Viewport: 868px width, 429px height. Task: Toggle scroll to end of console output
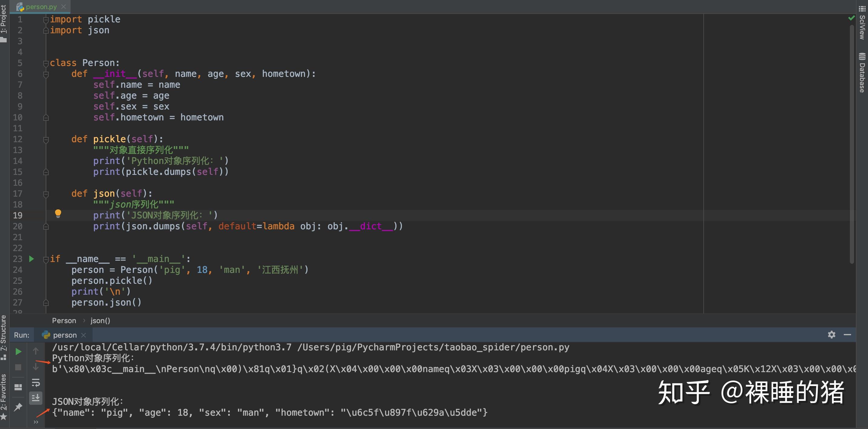36,398
